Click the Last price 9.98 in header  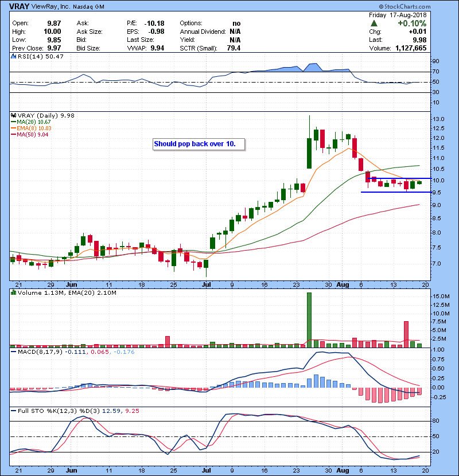(x=419, y=40)
